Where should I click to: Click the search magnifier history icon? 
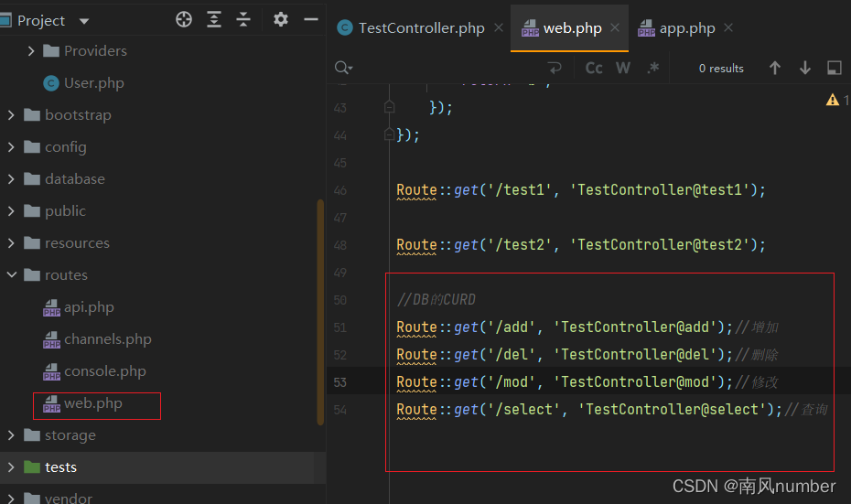[343, 68]
